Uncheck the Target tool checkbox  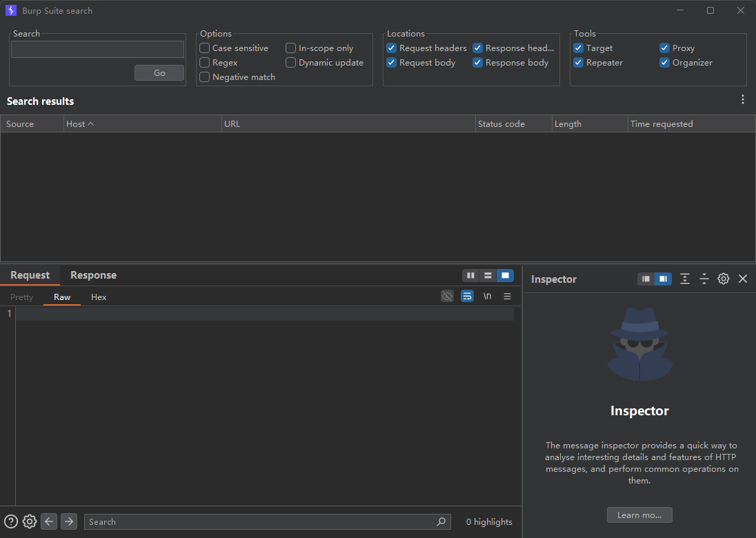578,48
